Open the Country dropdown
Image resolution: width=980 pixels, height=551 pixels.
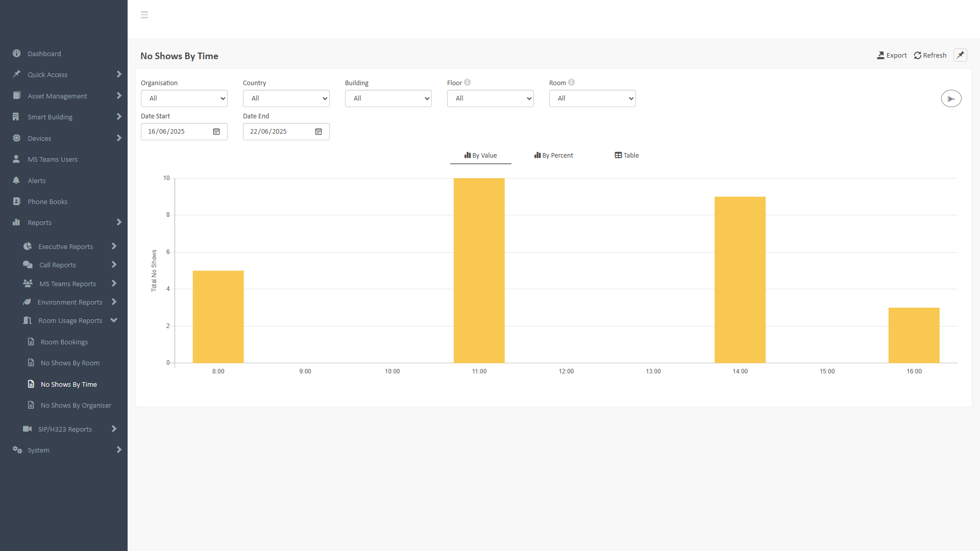286,98
